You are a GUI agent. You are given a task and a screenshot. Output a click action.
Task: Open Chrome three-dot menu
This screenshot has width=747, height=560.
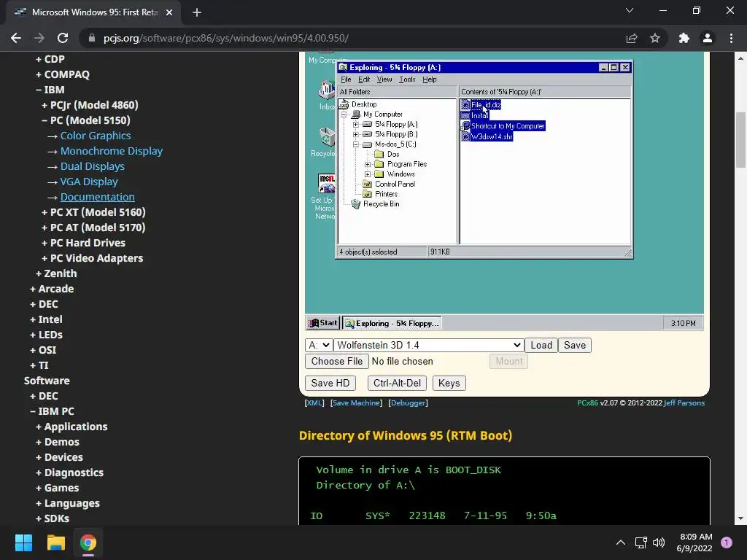coord(731,38)
